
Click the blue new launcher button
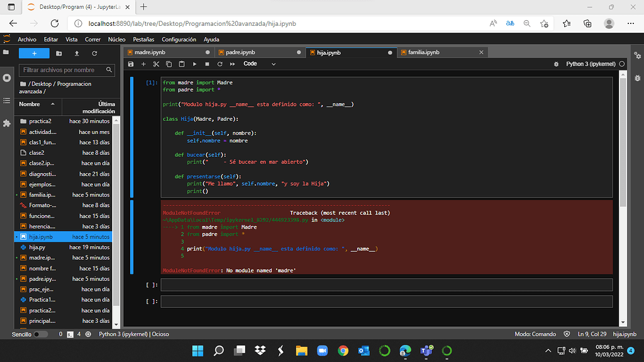click(34, 54)
